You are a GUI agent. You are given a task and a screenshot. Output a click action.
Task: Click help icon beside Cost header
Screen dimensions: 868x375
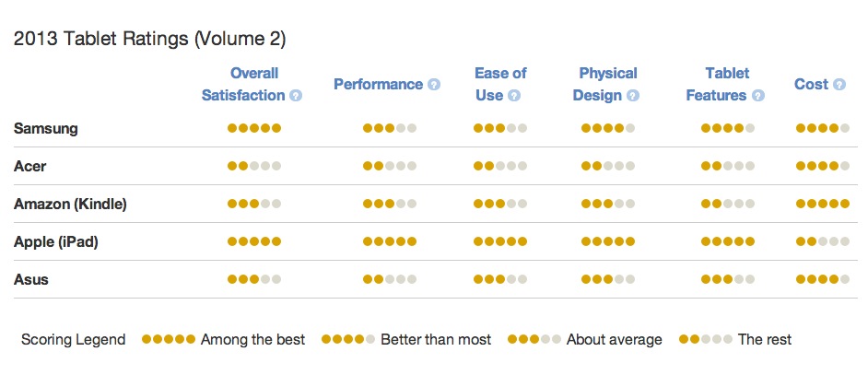pyautogui.click(x=839, y=85)
